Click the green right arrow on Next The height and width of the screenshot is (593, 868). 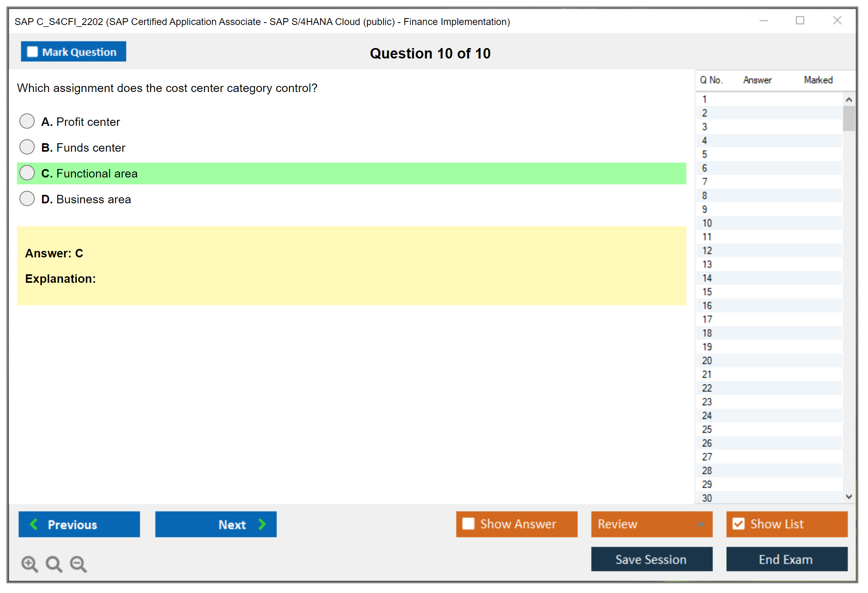click(x=262, y=524)
